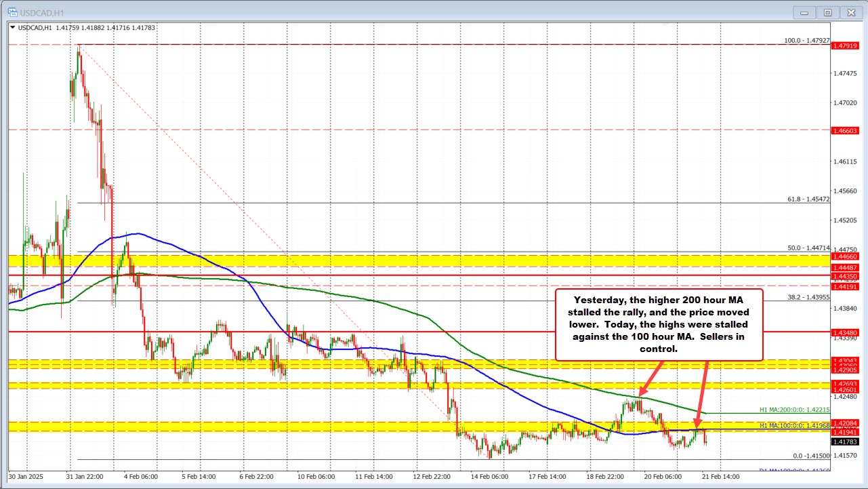Select the yellow zone at the 1.44660 level

pos(407,260)
